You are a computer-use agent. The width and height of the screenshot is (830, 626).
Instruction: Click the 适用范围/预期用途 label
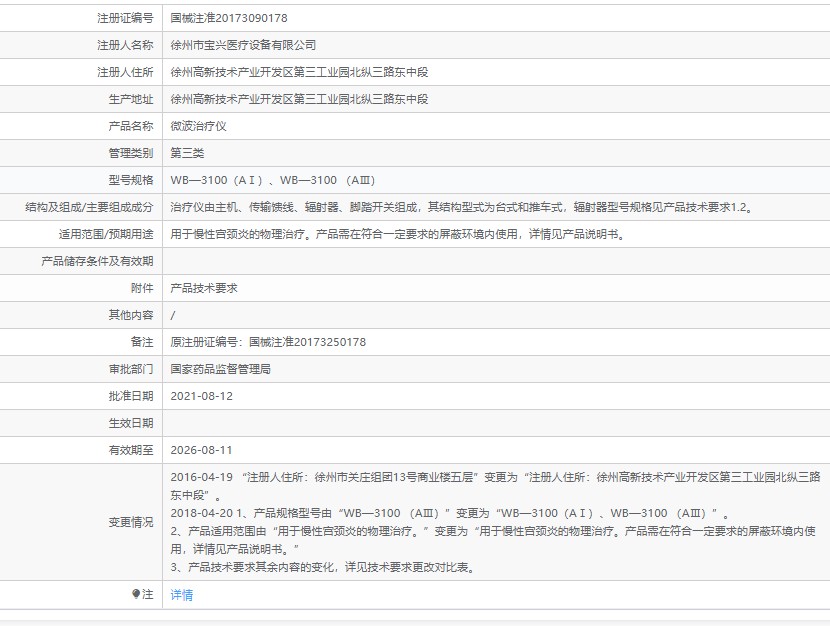point(106,234)
